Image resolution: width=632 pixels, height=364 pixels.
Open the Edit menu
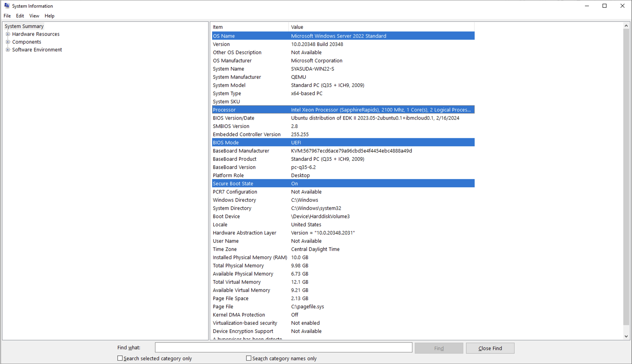20,16
